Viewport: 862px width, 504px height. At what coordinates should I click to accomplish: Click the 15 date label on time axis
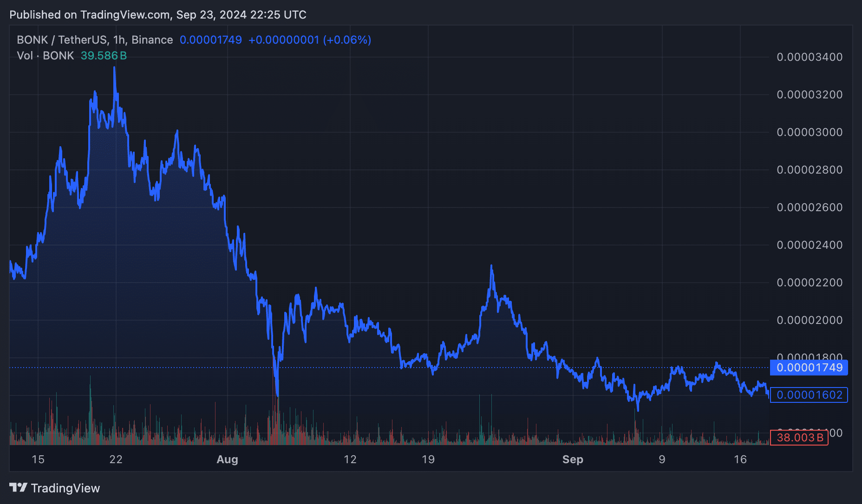(x=38, y=459)
